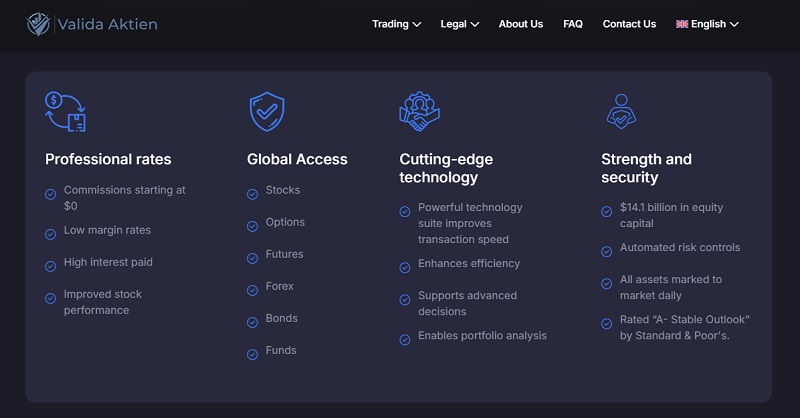Click text Rated A- Stable Outlook by Standard & Poor's
Screen dimensions: 800x418
coord(685,327)
